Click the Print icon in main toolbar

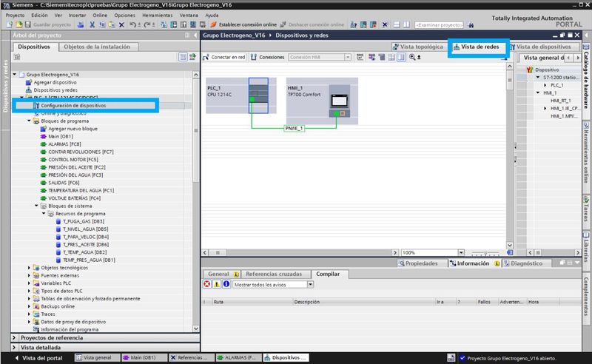81,24
